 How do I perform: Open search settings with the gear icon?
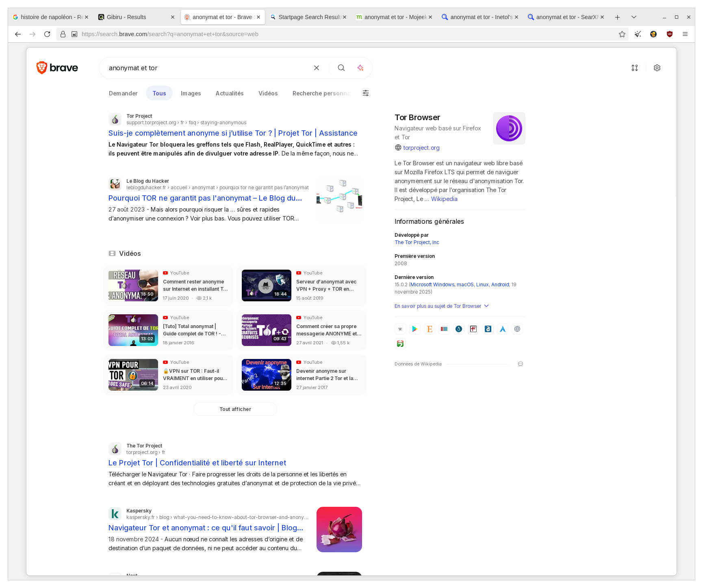coord(657,67)
